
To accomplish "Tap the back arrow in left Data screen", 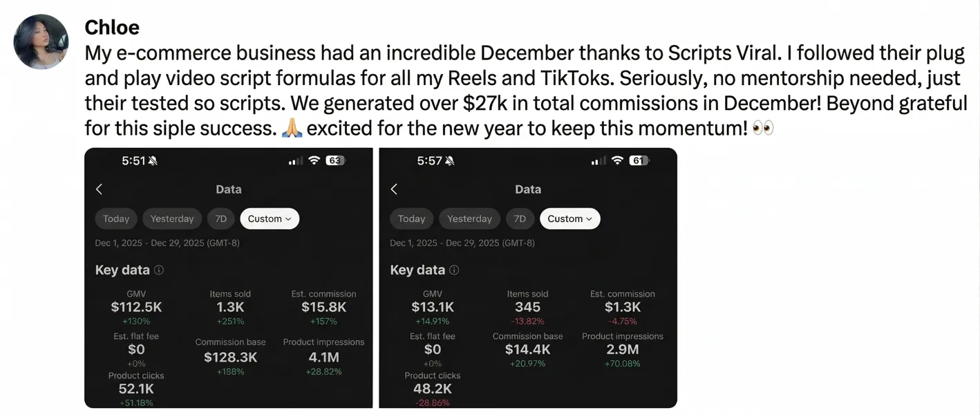I will click(99, 189).
